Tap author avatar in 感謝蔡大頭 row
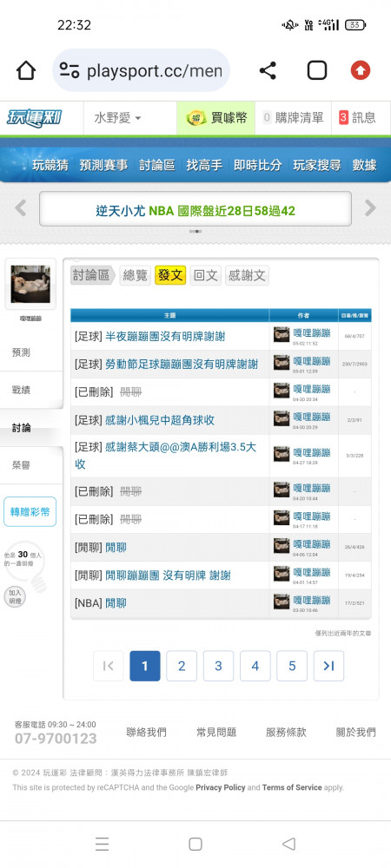This screenshot has height=868, width=391. 282,454
